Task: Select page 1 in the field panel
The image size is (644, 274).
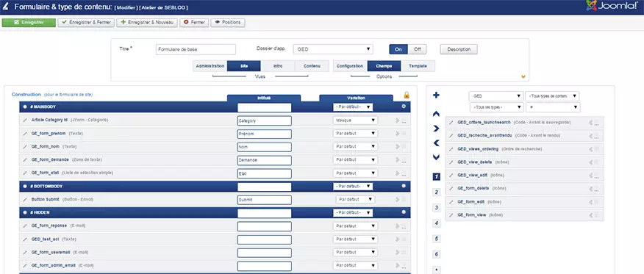Action: [x=437, y=177]
